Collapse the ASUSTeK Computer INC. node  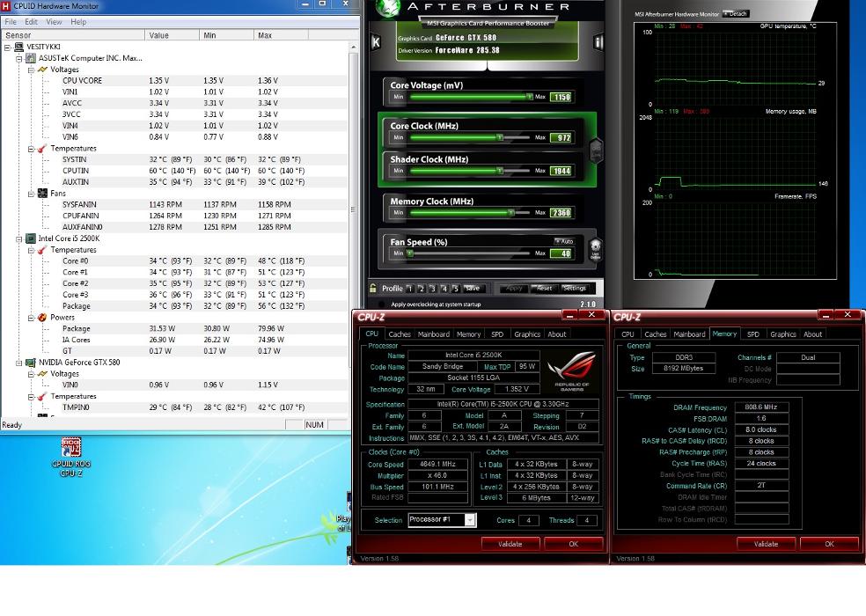(19, 59)
